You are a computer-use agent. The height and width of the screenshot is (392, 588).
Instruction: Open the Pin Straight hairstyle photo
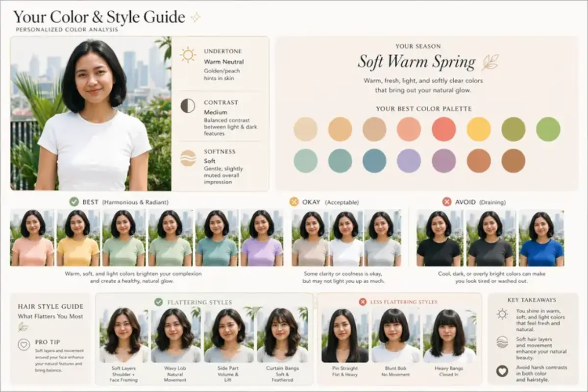pos(345,335)
